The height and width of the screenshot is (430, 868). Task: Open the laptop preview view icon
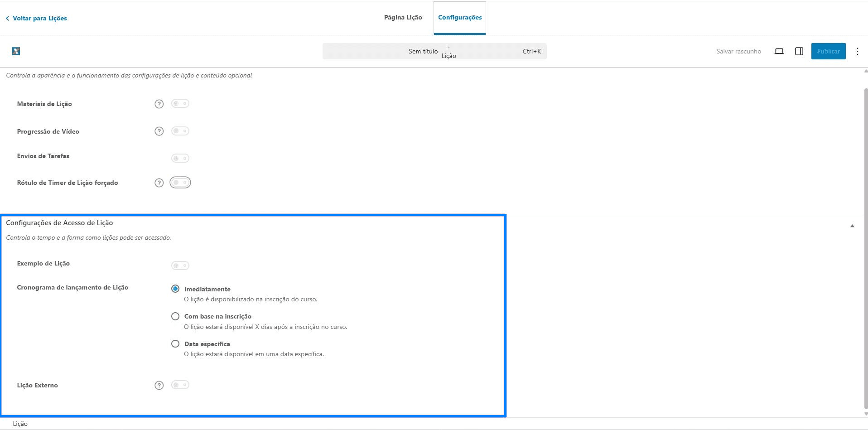click(779, 51)
